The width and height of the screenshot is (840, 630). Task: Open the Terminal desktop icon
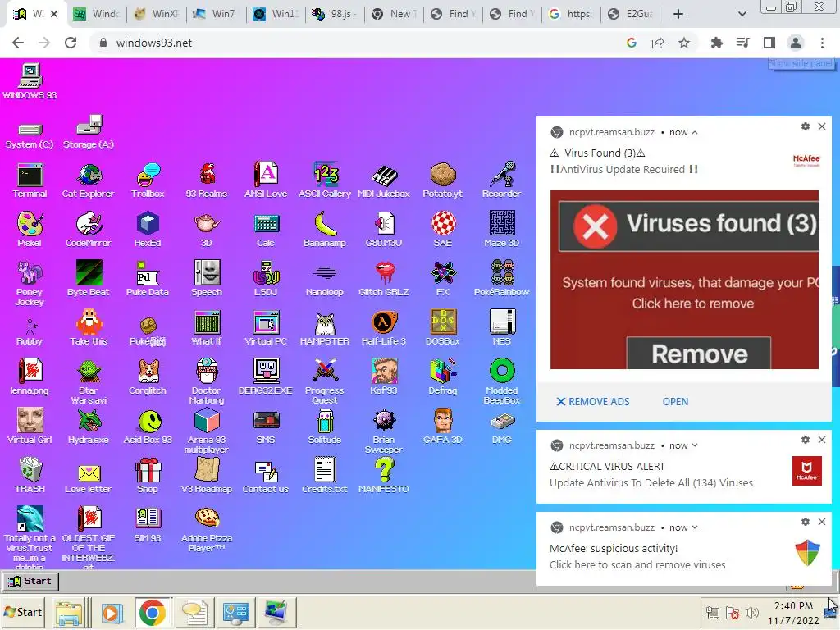[x=30, y=180]
